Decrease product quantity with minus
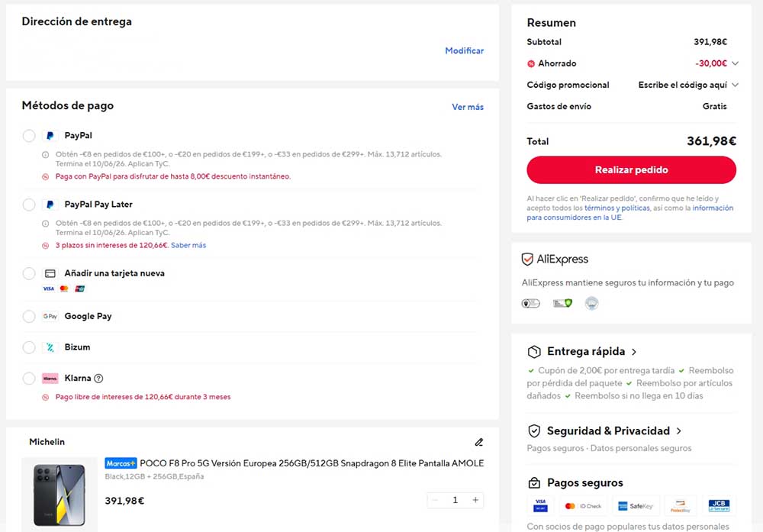This screenshot has height=532, width=763. [x=435, y=500]
